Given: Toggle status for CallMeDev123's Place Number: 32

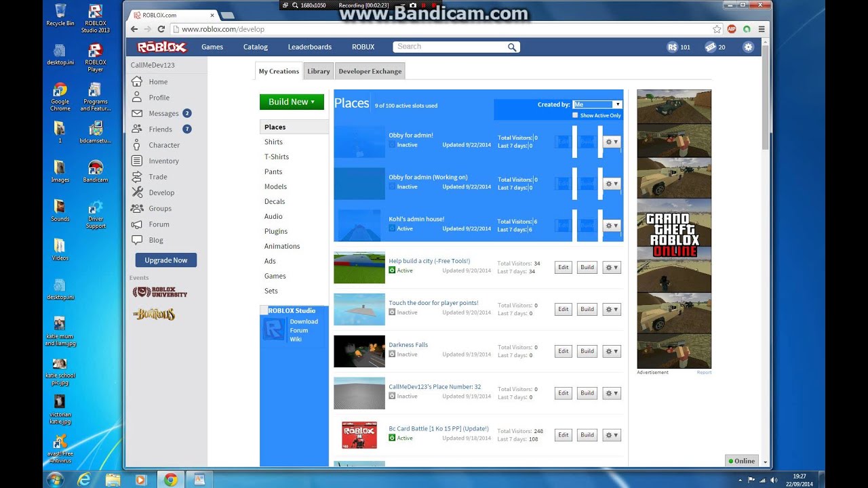Looking at the screenshot, I should (x=392, y=396).
